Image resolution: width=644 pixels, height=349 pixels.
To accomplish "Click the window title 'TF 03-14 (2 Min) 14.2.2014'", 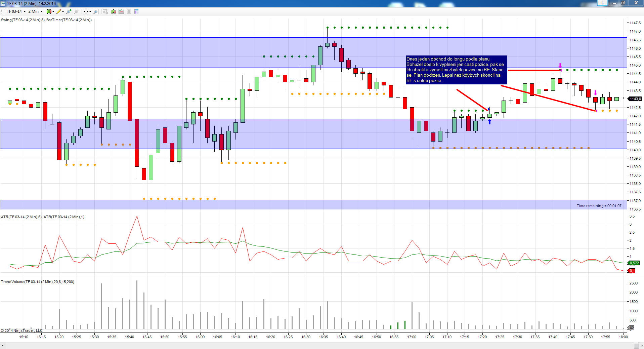I will point(32,3).
